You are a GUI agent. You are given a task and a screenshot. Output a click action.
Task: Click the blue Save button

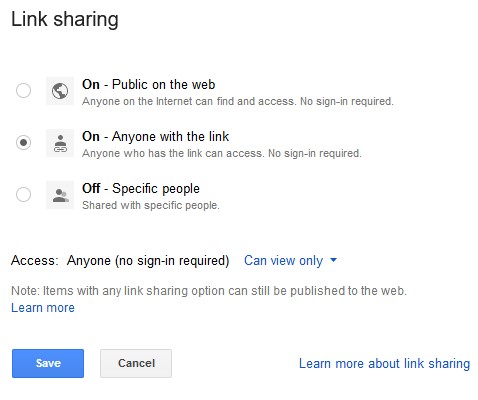48,363
